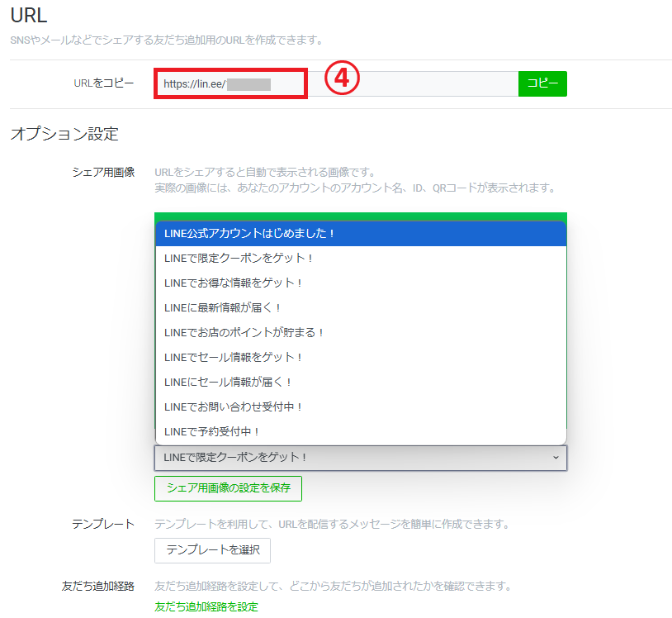
Task: Click the 友だち追加経路 label
Action: pos(97,587)
